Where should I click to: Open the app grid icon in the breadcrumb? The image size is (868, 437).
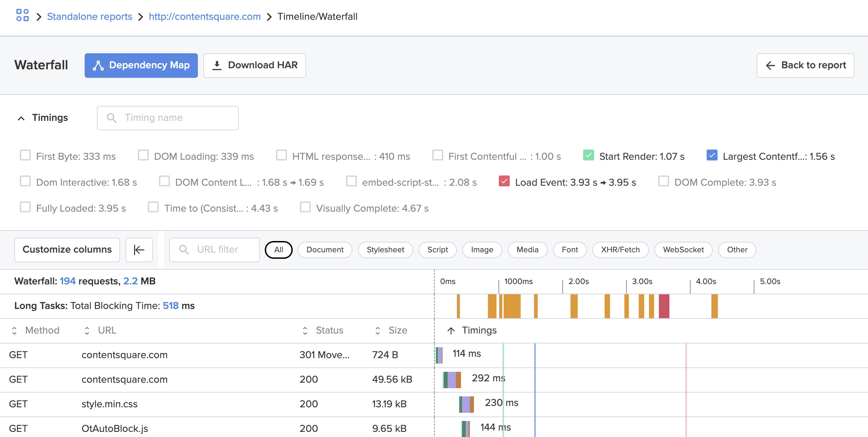tap(22, 16)
